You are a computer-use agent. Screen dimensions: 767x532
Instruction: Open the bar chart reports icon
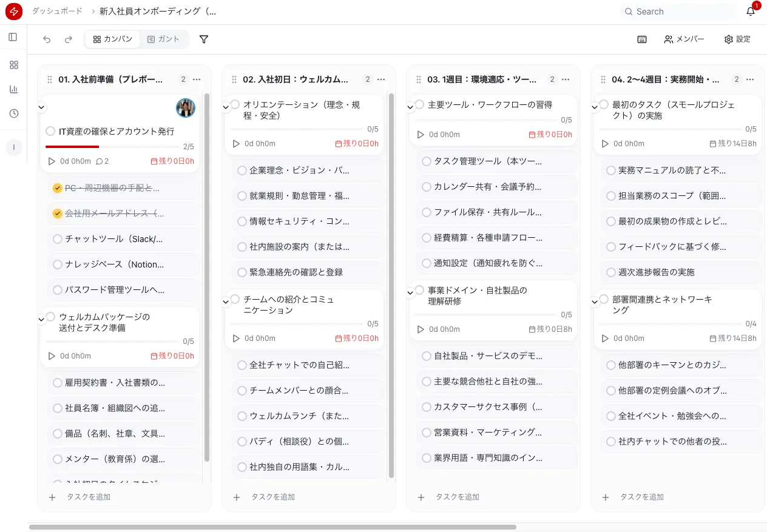14,89
